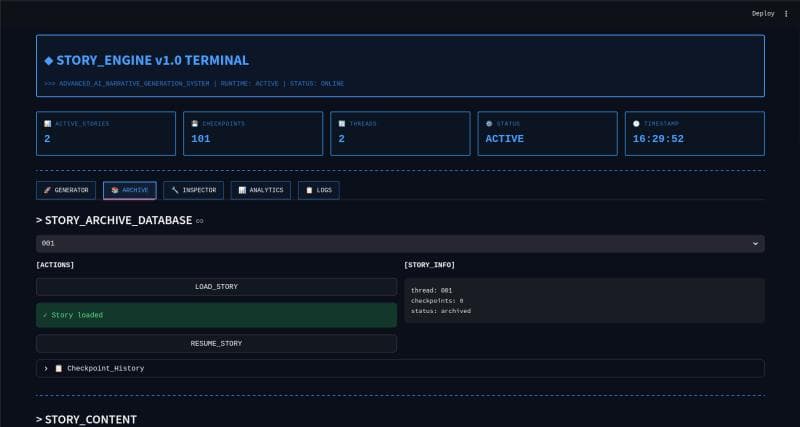Switch to the INSPECTOR tab
The image size is (800, 427).
(x=193, y=190)
